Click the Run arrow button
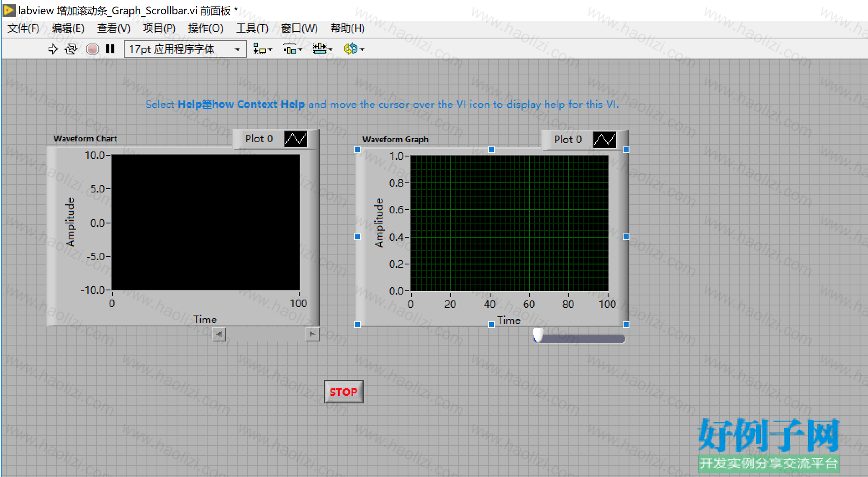 point(53,49)
